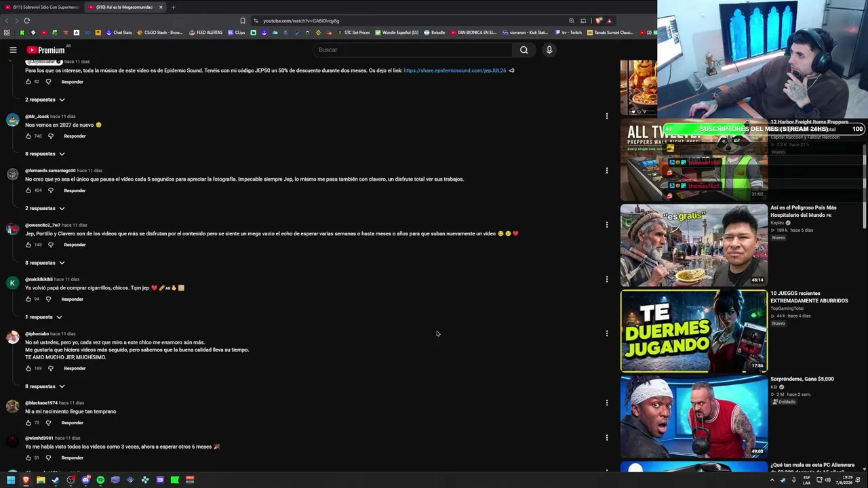Expand 8 respuestas under @owencito2_7w7 comment
This screenshot has height=488, width=868.
(45, 262)
